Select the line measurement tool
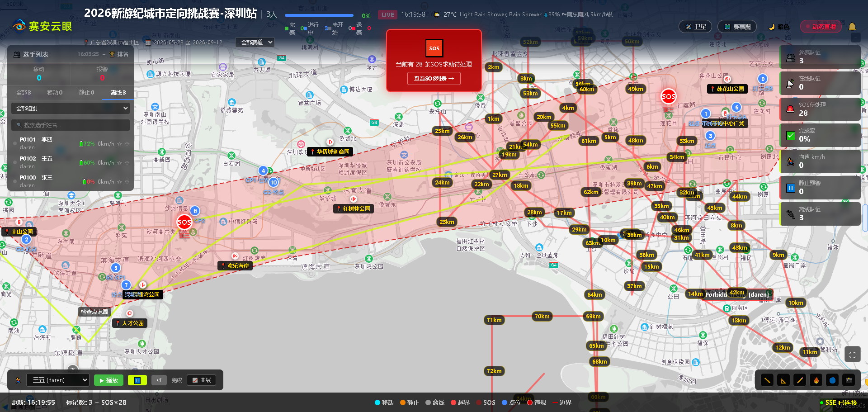 pyautogui.click(x=767, y=380)
